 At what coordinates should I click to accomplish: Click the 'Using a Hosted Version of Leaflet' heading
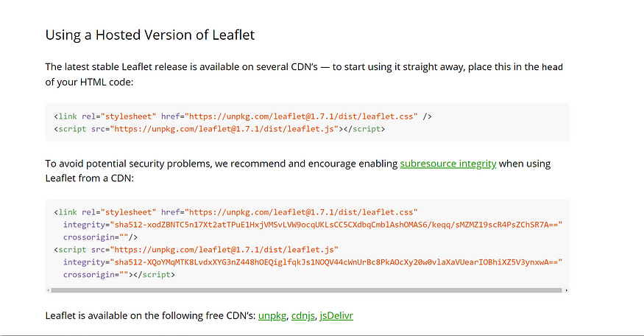point(150,35)
